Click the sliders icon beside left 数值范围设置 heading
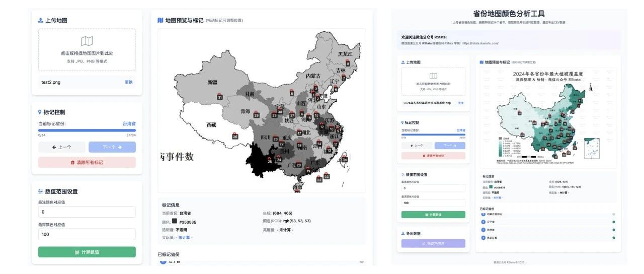 point(41,191)
